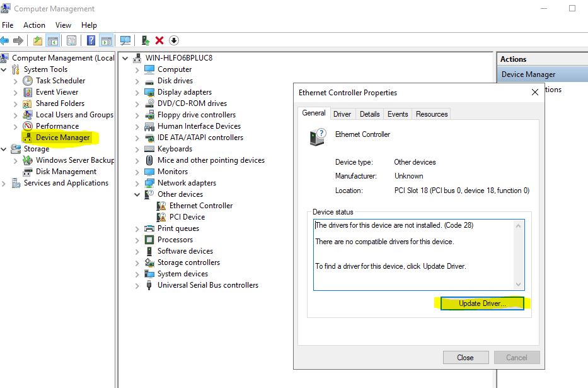Screen dimensions: 588x388
Task: Select the General tab
Action: coord(314,113)
